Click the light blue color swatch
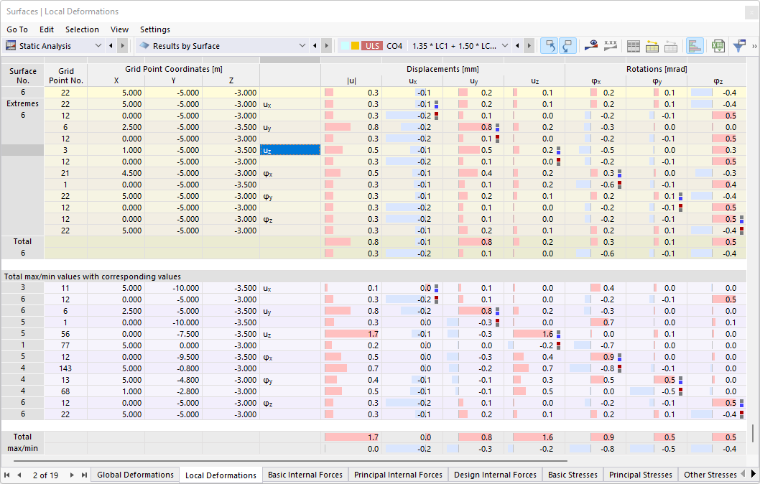This screenshot has height=484, width=760. (x=345, y=46)
